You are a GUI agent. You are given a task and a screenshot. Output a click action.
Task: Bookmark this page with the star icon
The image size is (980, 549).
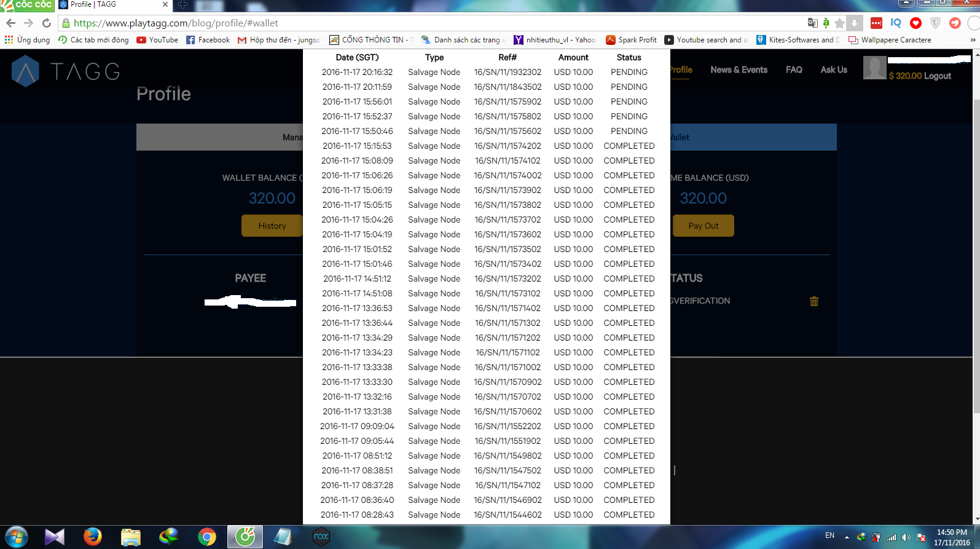tap(839, 23)
